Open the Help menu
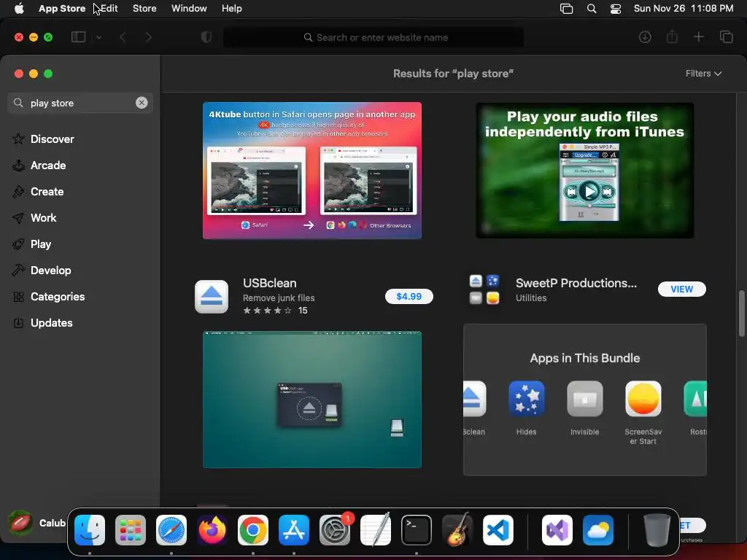 click(x=231, y=9)
